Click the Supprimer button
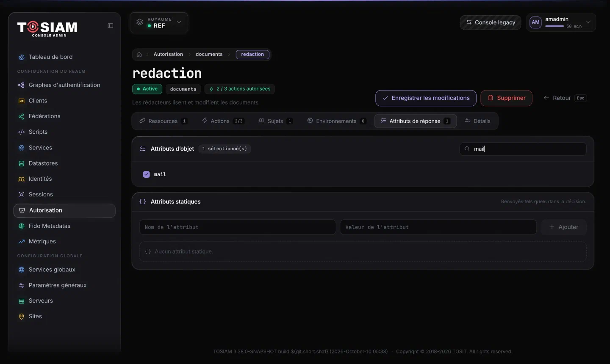This screenshot has width=610, height=364. click(x=506, y=98)
